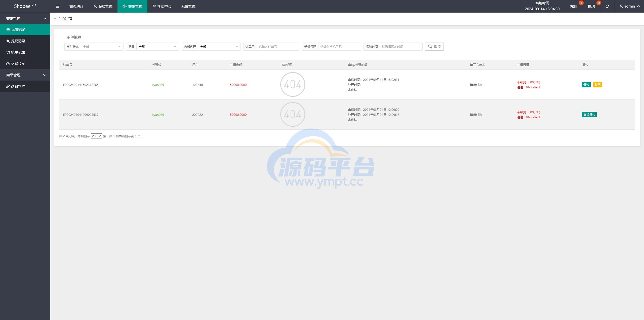Focus the 订单号 input field
Viewport: 644px width, 320px height.
point(278,47)
